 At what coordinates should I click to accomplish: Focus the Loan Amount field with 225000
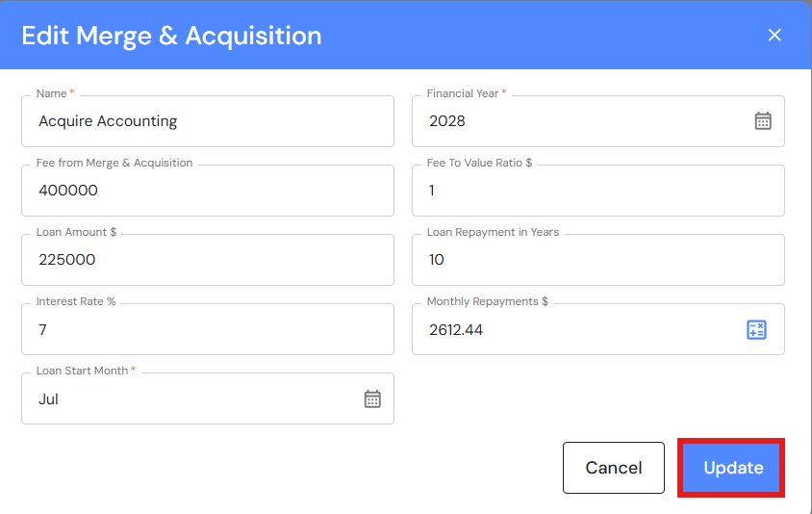click(x=207, y=260)
